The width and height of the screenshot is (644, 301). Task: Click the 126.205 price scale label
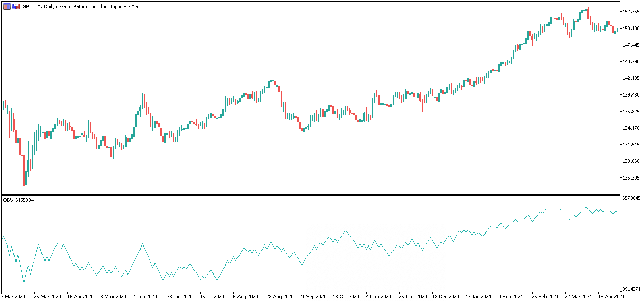pyautogui.click(x=631, y=177)
